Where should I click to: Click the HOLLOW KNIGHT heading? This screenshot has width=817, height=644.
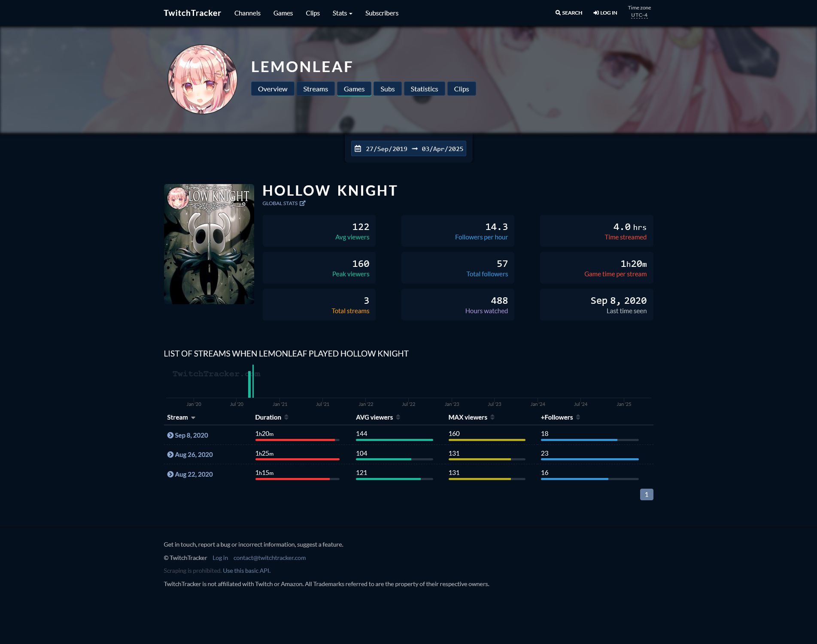330,190
